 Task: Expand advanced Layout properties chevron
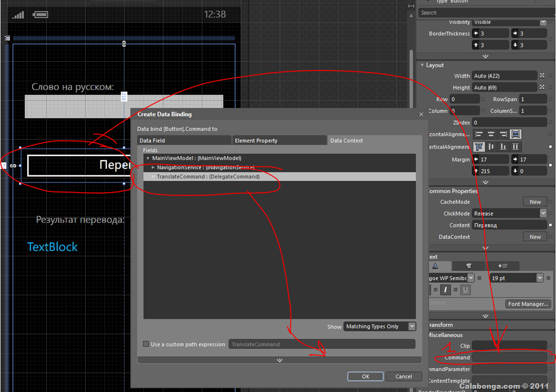tap(485, 182)
